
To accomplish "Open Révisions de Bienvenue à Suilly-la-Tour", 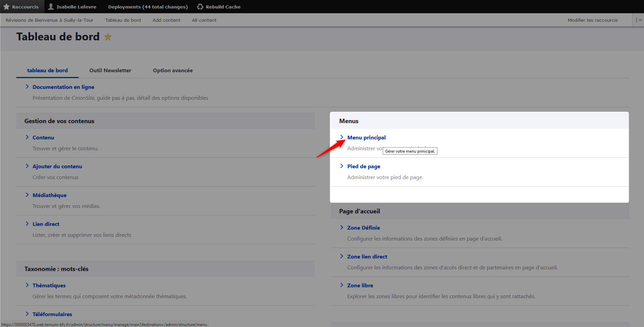I will click(50, 20).
